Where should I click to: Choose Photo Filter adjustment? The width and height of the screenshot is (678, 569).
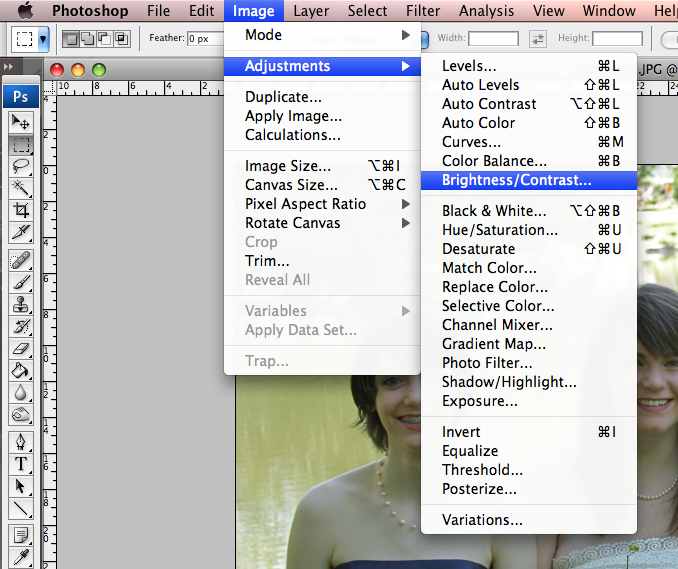tap(529, 363)
